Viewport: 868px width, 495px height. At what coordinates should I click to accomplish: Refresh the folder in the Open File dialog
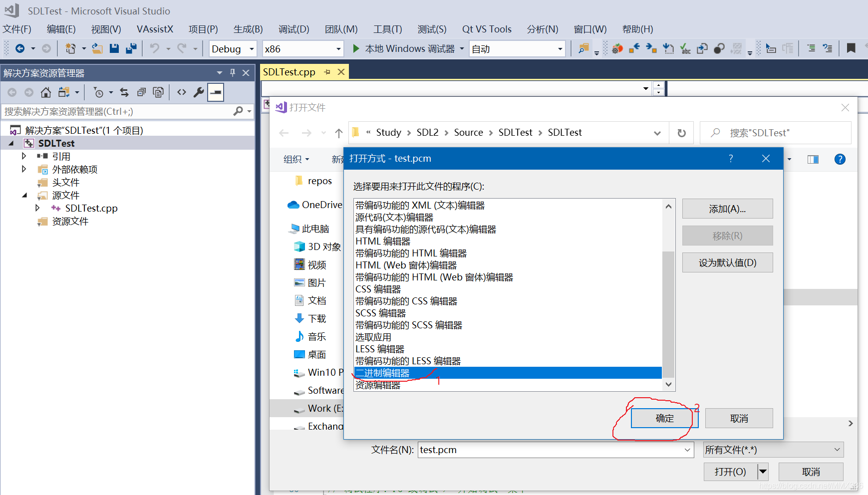[x=681, y=133]
